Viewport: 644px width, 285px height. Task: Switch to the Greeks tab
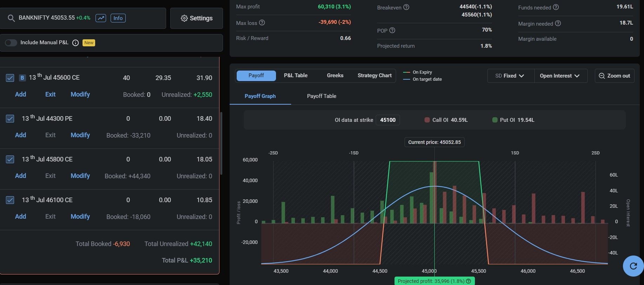[x=335, y=75]
